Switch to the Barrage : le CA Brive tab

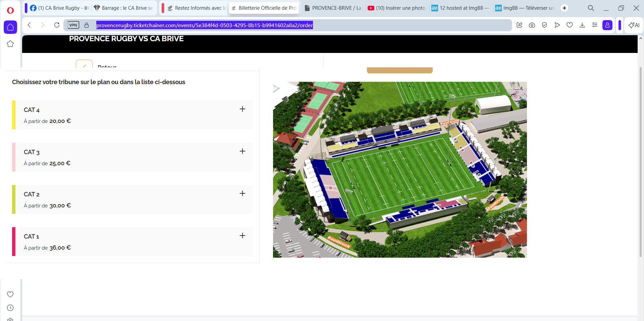[123, 8]
